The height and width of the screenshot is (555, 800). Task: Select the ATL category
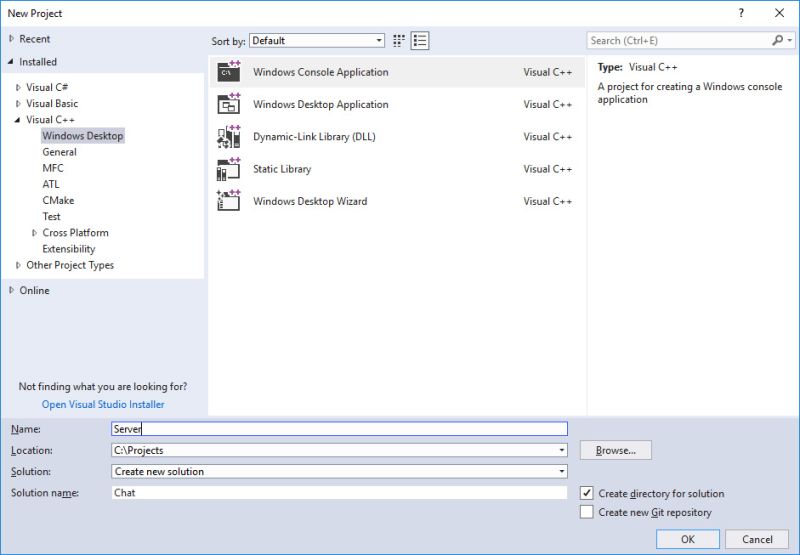[51, 184]
